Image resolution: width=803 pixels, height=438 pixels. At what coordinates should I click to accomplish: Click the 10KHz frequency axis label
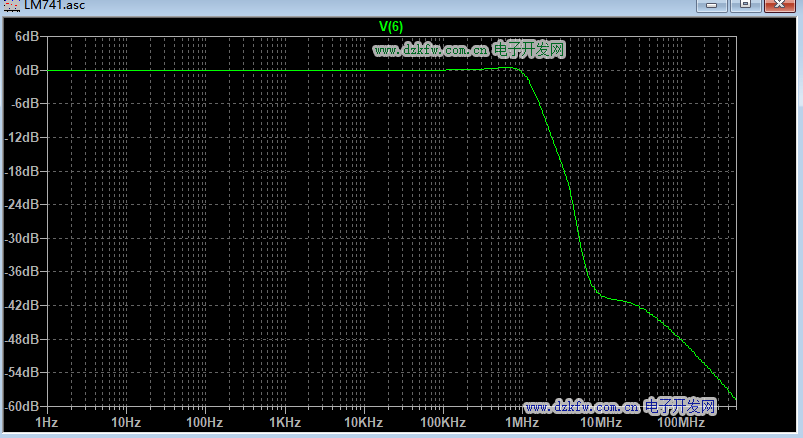click(364, 423)
